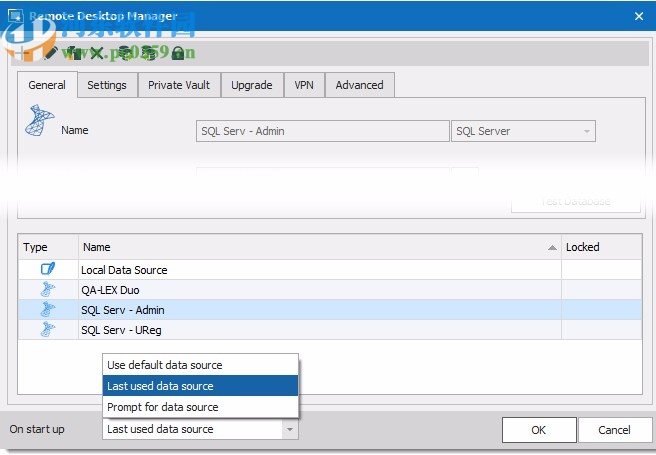This screenshot has height=455, width=656.
Task: Open the Settings tab
Action: 107,85
